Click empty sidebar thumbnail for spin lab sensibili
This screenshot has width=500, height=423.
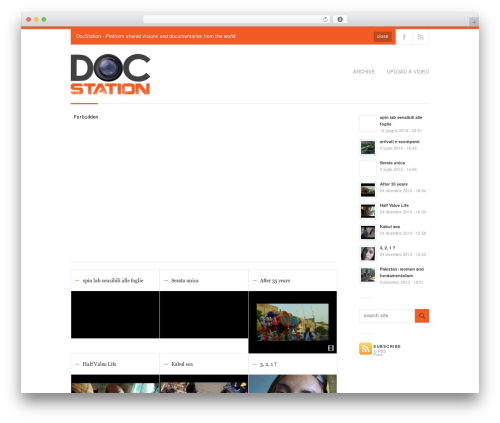pos(368,124)
